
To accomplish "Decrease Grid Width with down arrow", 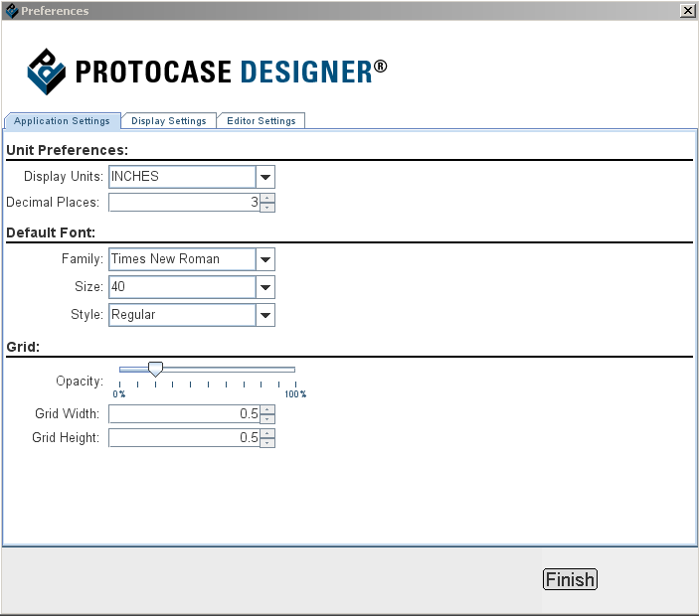I will pyautogui.click(x=267, y=418).
